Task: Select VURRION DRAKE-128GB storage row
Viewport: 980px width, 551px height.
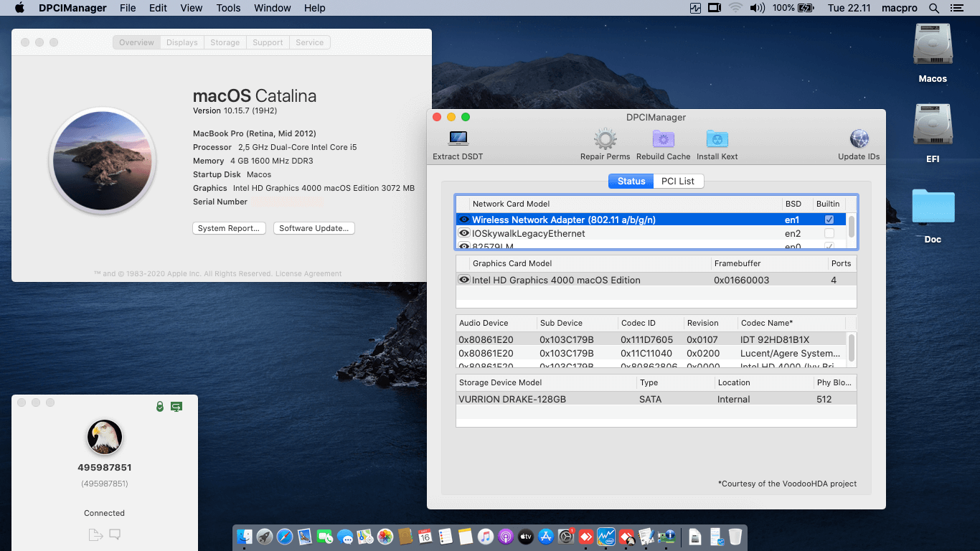Action: click(656, 399)
